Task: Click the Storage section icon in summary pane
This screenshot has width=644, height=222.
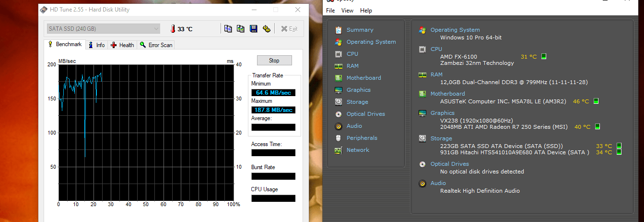Action: pyautogui.click(x=422, y=138)
